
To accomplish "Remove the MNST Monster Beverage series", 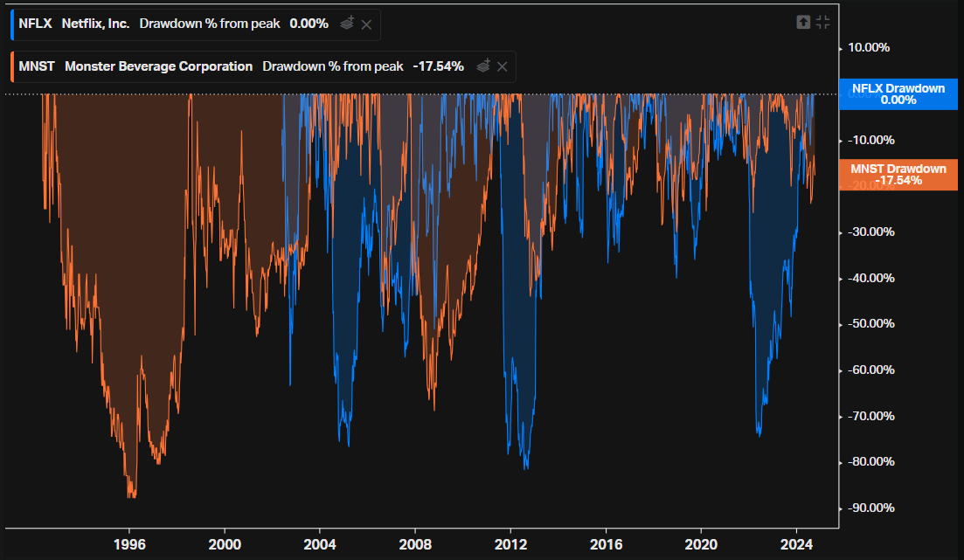I will [503, 66].
